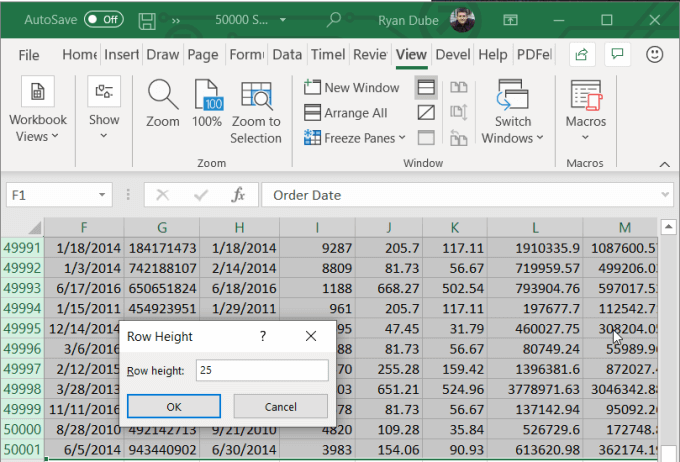Toggle the AutoSave switch
The width and height of the screenshot is (680, 462).
(104, 19)
